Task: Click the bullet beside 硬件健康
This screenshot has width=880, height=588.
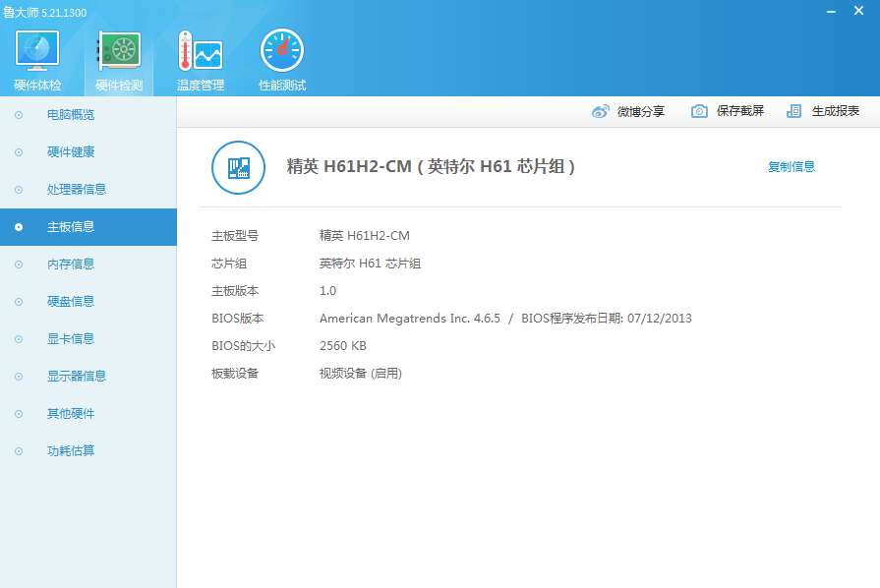Action: [x=19, y=152]
